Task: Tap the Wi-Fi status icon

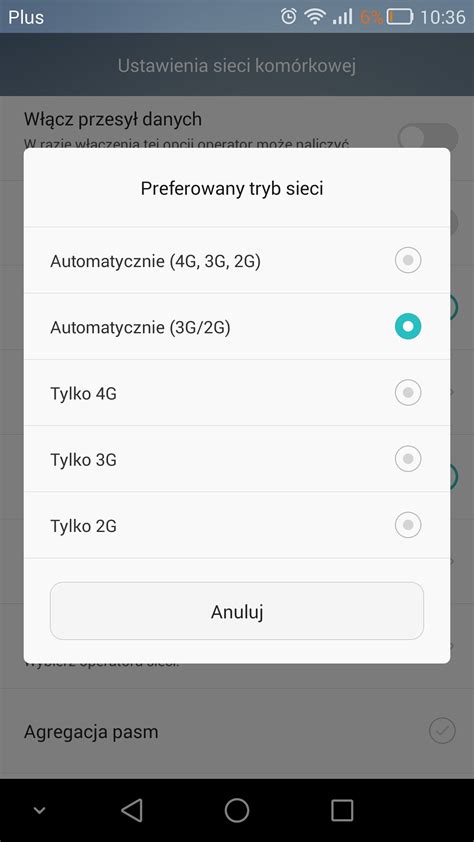Action: pos(313,17)
